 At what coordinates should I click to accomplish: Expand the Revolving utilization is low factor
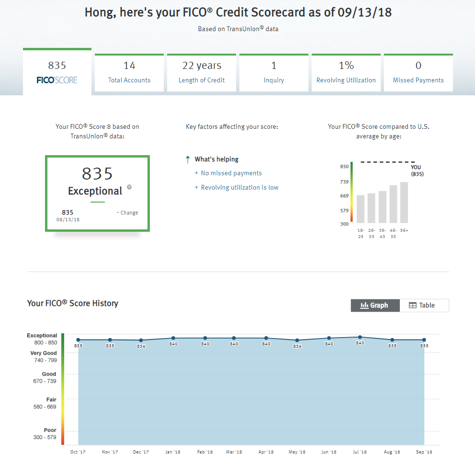click(x=239, y=188)
